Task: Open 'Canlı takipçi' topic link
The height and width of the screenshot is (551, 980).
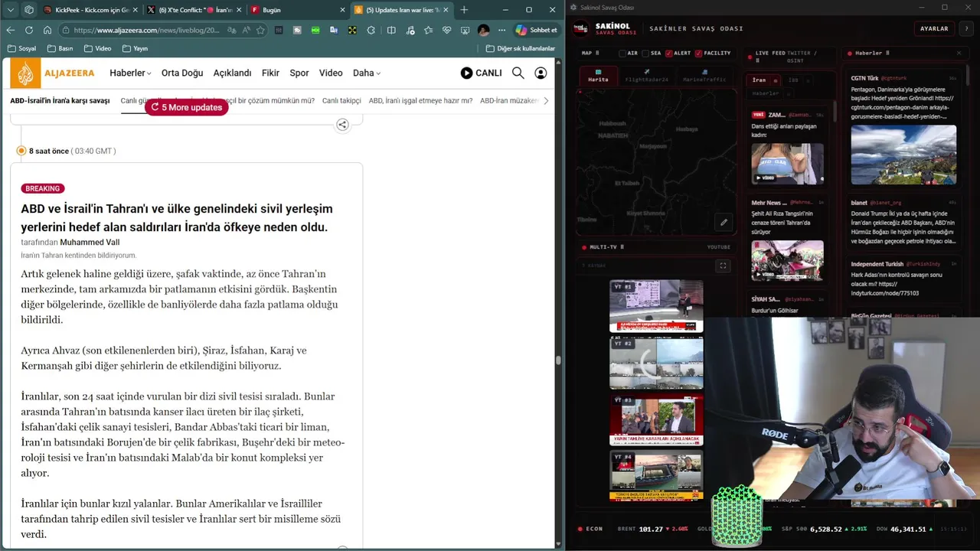Action: click(x=341, y=100)
